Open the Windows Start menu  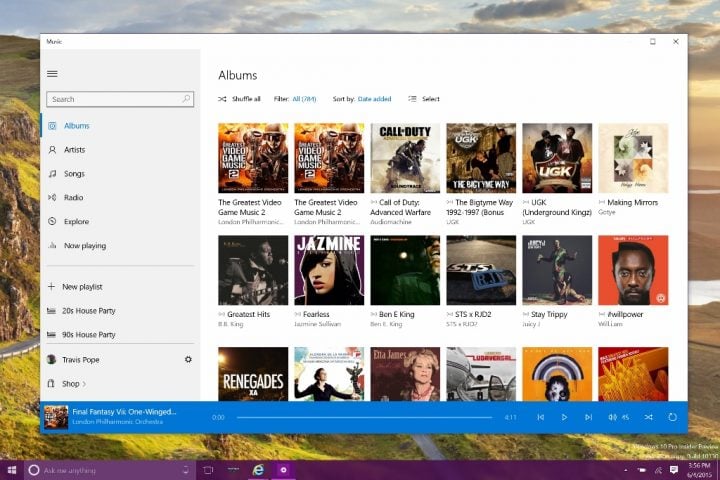pyautogui.click(x=12, y=470)
